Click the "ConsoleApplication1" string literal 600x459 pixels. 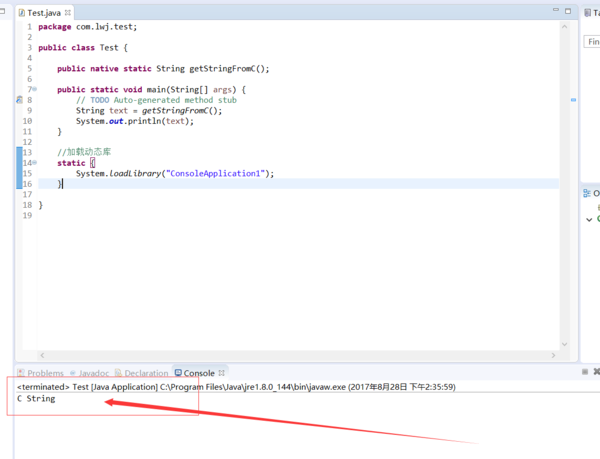[x=215, y=174]
